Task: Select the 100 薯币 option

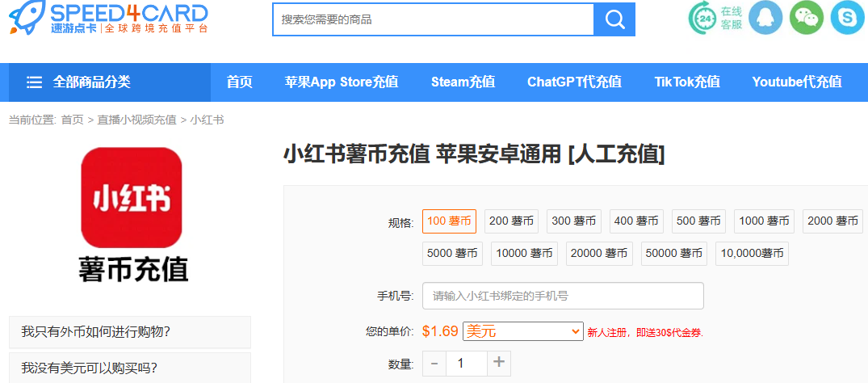Action: tap(449, 221)
